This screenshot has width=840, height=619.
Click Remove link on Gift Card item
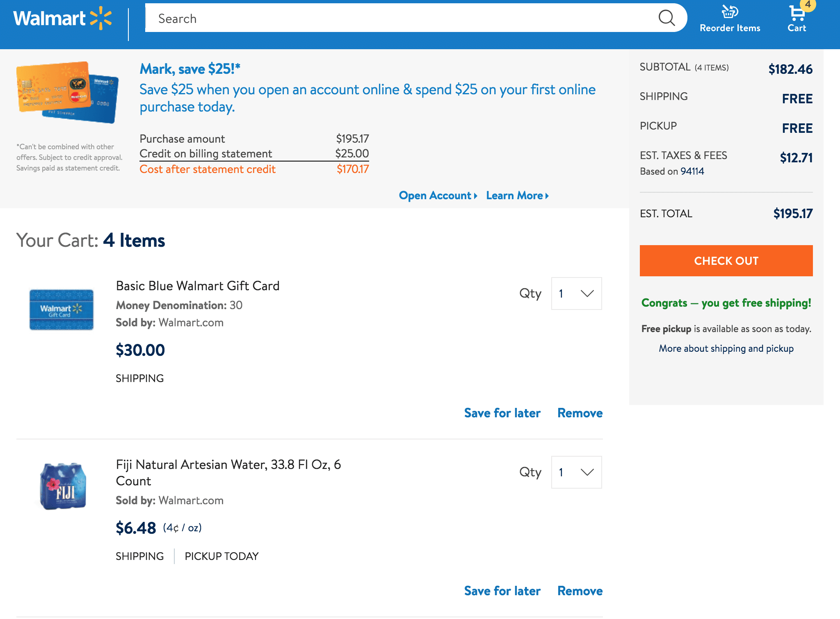click(x=579, y=412)
